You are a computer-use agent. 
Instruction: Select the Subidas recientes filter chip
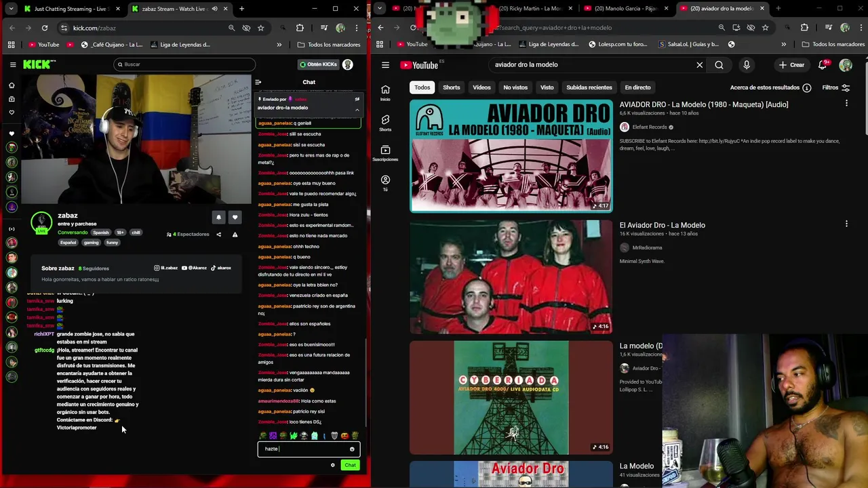tap(589, 87)
